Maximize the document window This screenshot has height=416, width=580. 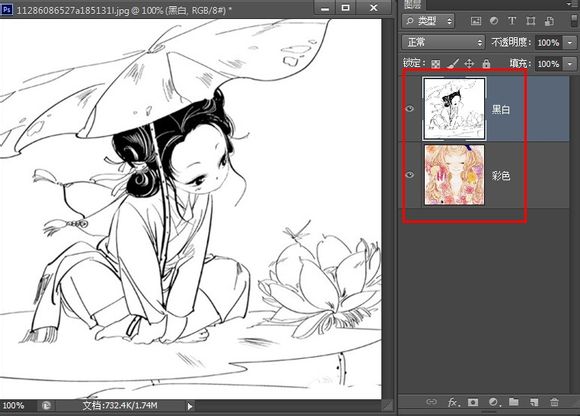pos(345,8)
